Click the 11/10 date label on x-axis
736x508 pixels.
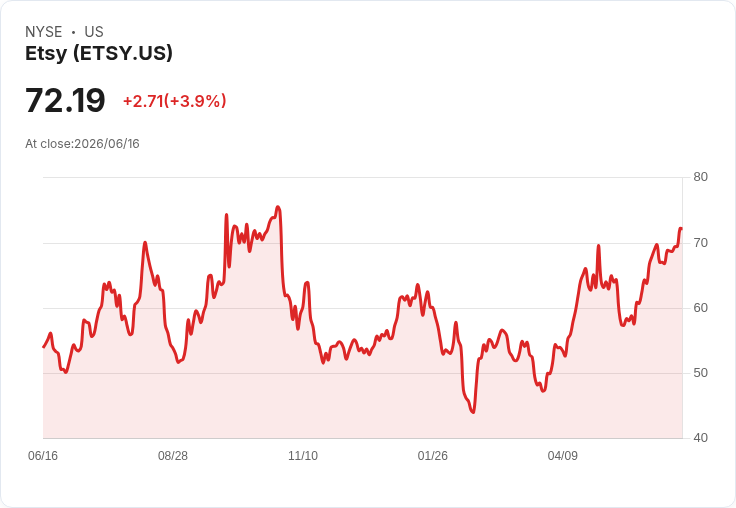coord(303,455)
